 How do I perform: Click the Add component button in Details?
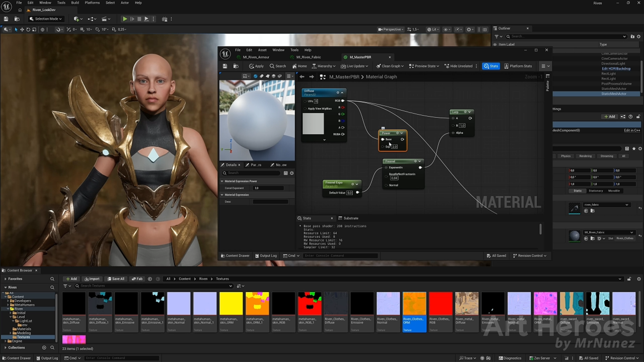pyautogui.click(x=610, y=117)
